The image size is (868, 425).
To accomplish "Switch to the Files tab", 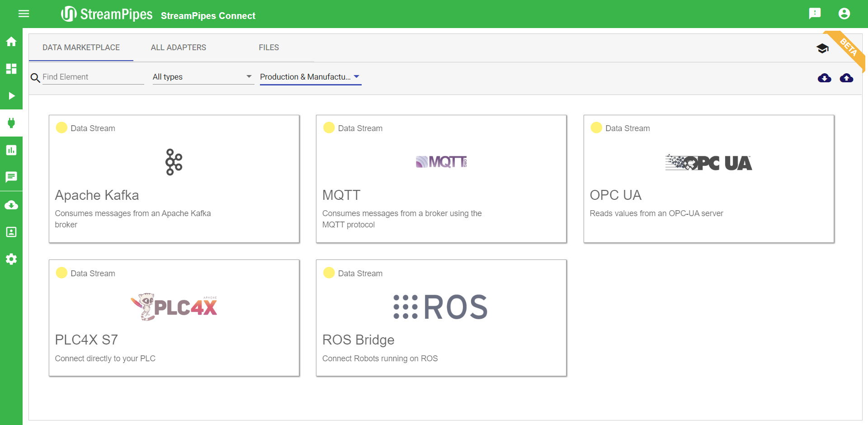I will [x=269, y=47].
